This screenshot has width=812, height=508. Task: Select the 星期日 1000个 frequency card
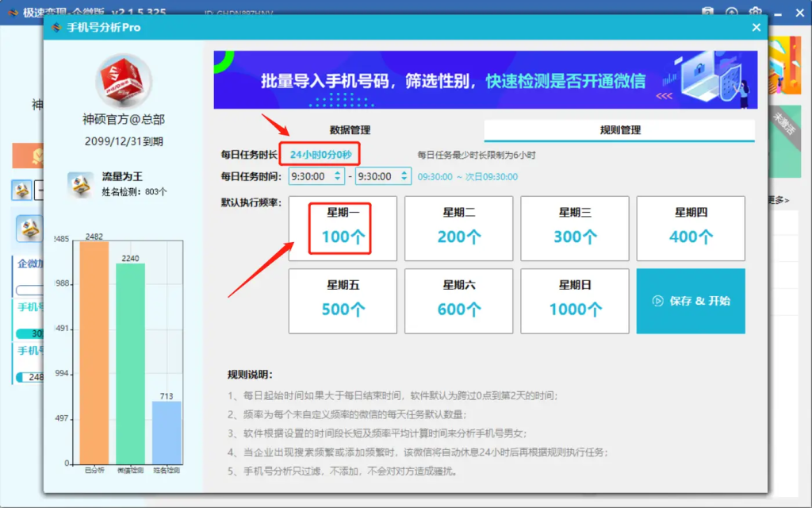pyautogui.click(x=575, y=301)
